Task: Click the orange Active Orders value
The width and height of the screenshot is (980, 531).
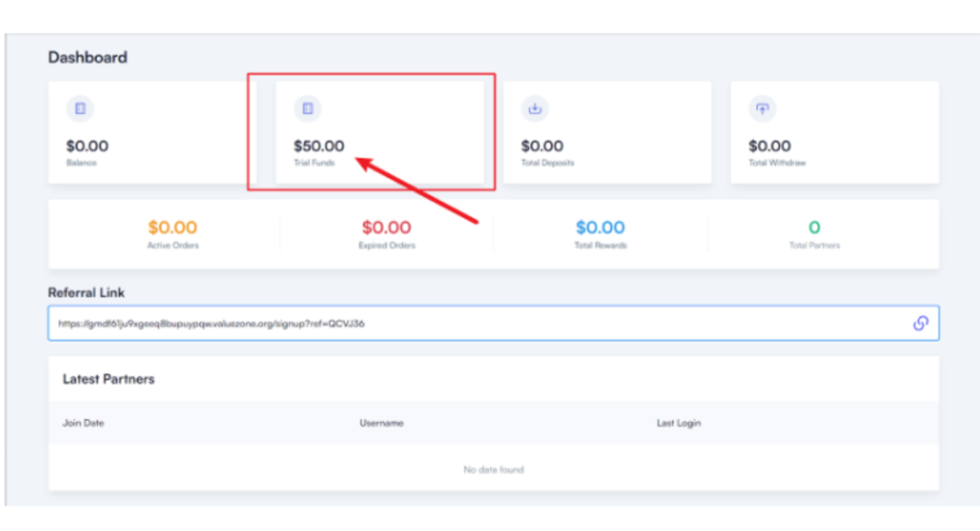Action: click(172, 228)
